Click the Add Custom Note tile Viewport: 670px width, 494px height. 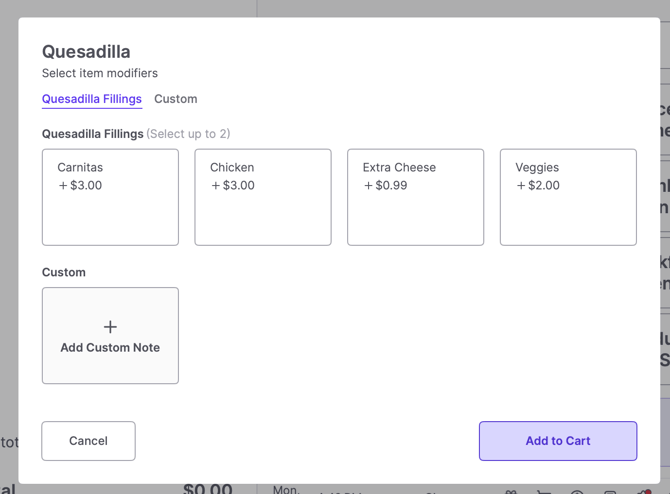(110, 336)
